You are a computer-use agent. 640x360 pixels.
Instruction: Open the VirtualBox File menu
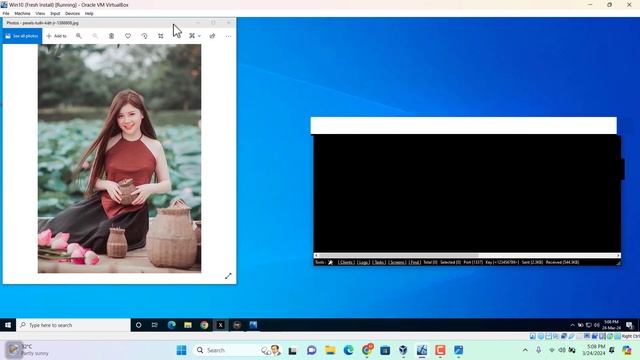click(x=6, y=13)
